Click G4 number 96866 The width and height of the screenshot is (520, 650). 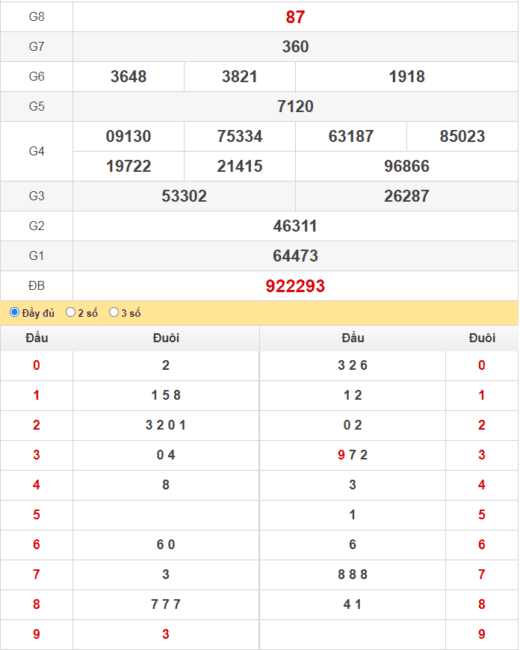point(407,166)
